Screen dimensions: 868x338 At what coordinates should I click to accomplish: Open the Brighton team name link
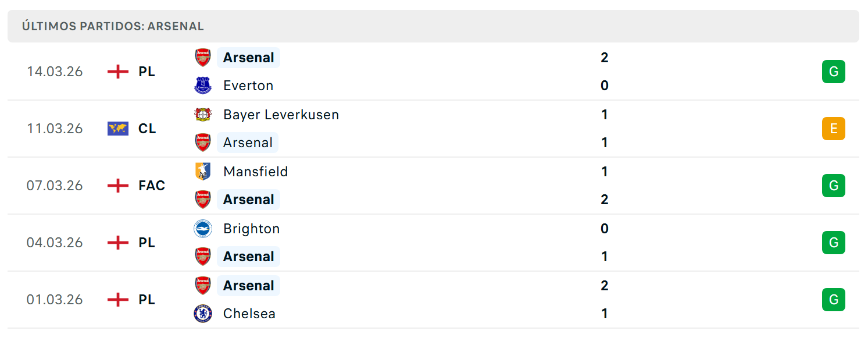tap(251, 229)
